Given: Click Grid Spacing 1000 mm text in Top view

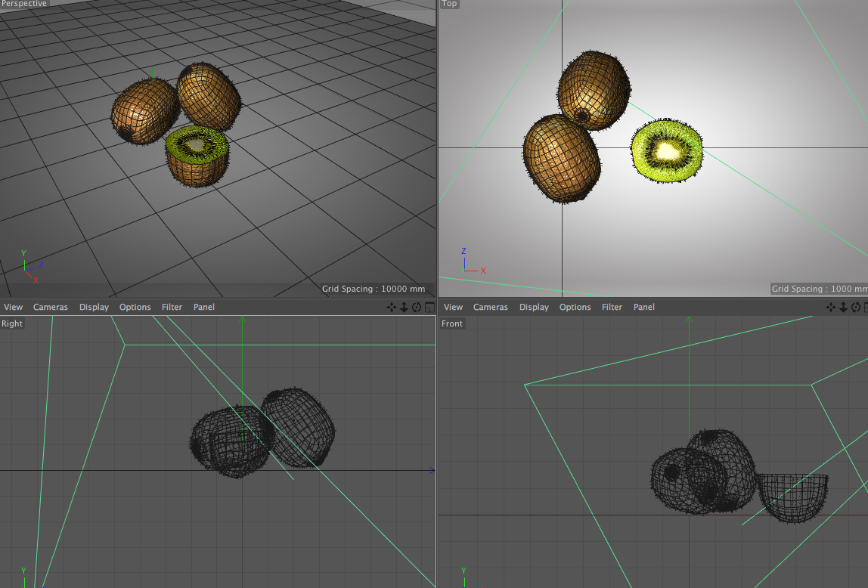Looking at the screenshot, I should (820, 289).
